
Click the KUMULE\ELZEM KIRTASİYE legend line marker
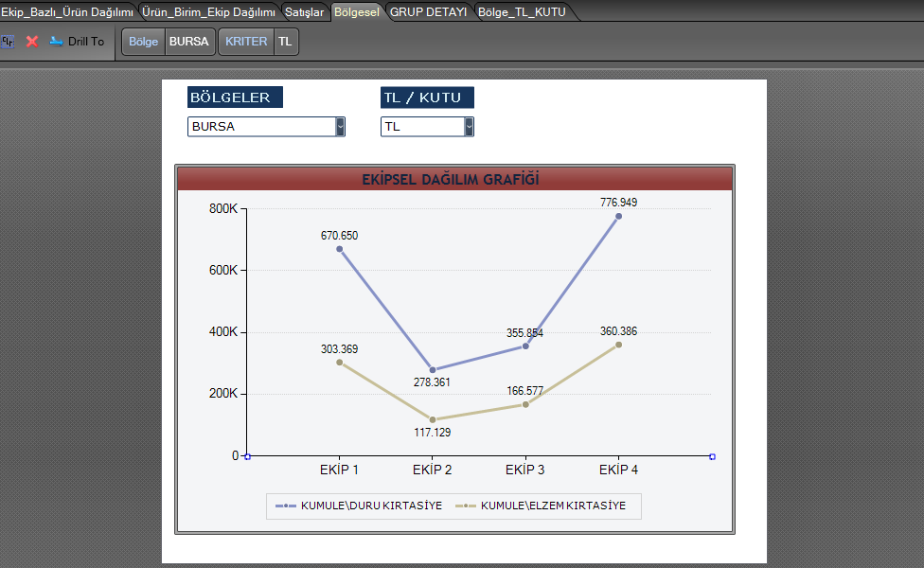coord(466,506)
